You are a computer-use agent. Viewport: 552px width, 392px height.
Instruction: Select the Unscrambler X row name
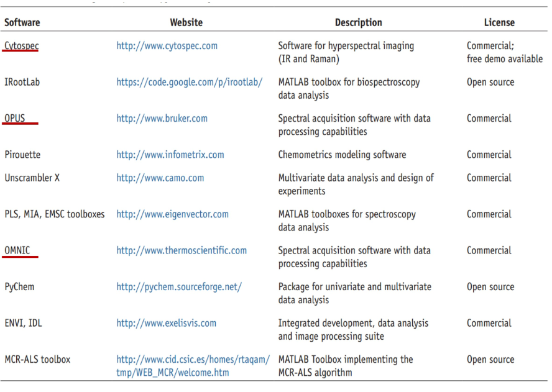(x=32, y=178)
